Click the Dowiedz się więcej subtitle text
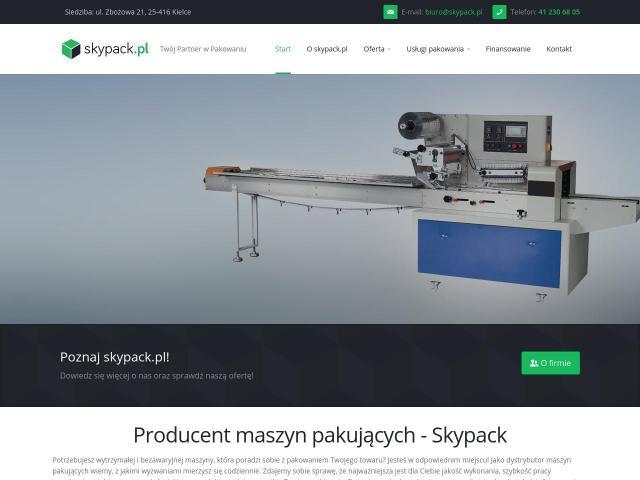Image resolution: width=640 pixels, height=480 pixels. pyautogui.click(x=157, y=376)
